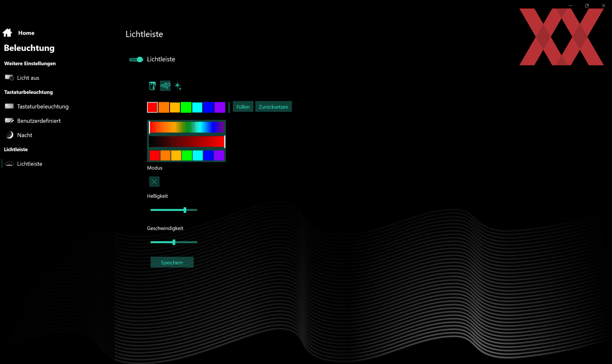
Task: Select the wind wave effect icon
Action: tap(165, 86)
